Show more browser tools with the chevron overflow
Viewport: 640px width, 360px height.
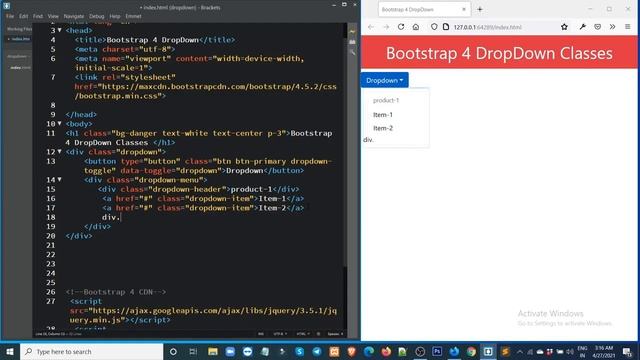click(x=612, y=27)
